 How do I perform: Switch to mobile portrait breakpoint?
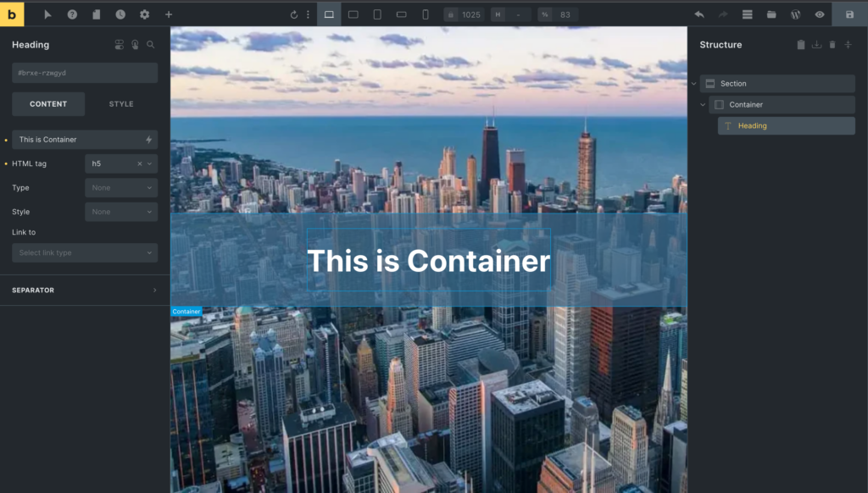pyautogui.click(x=426, y=14)
